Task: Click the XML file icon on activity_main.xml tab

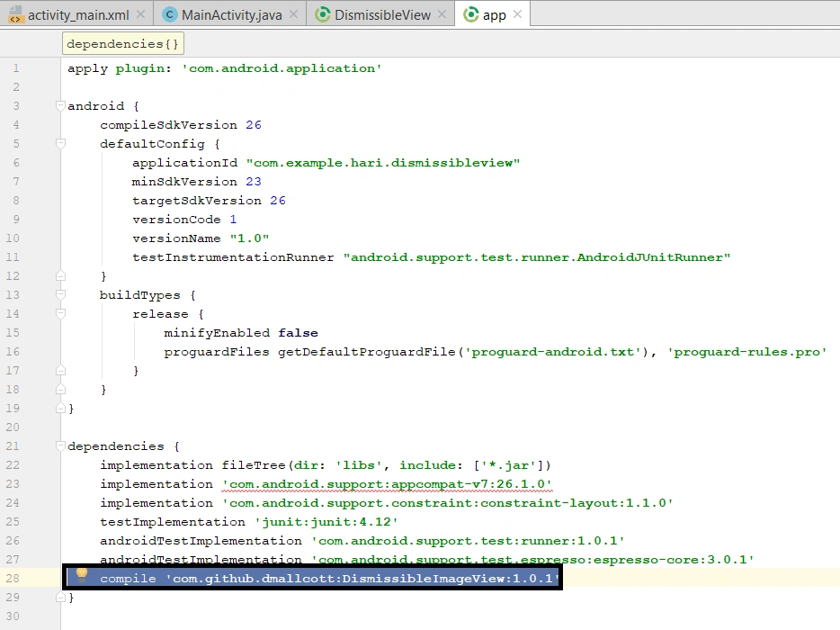Action: pos(15,14)
